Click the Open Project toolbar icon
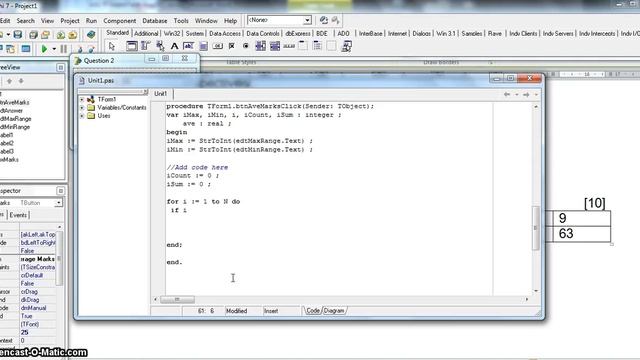Viewport: 640px width, 360px height. click(x=45, y=35)
